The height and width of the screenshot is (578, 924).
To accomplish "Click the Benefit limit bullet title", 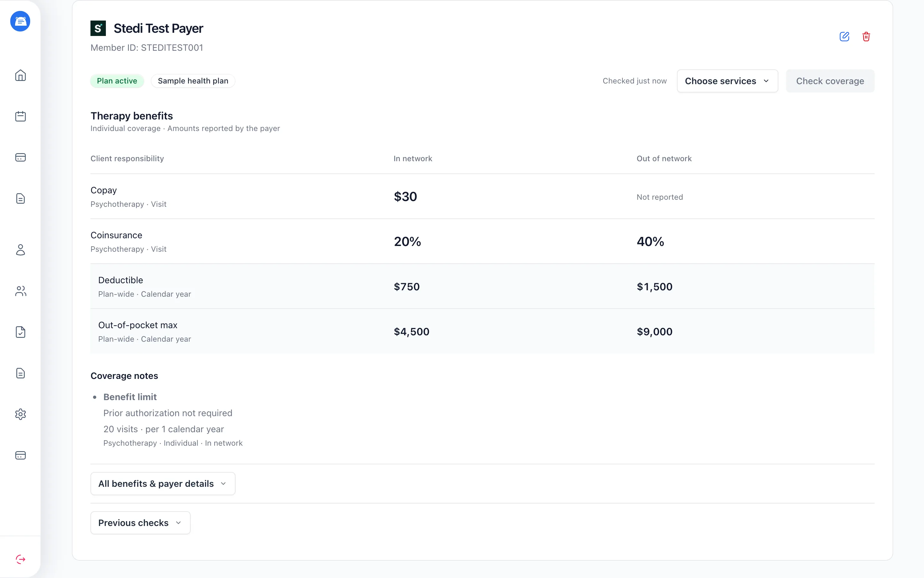I will 130,397.
